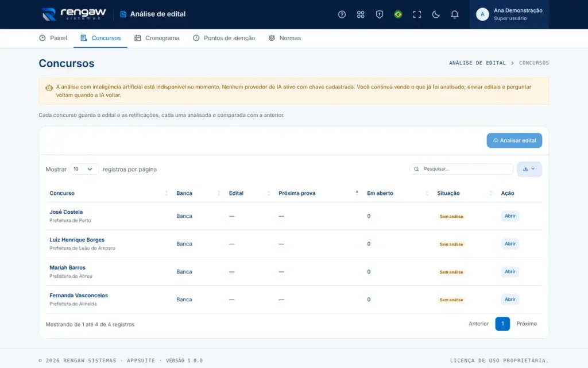Click the Brazil flag language icon
Image resolution: width=588 pixels, height=368 pixels.
(x=398, y=14)
